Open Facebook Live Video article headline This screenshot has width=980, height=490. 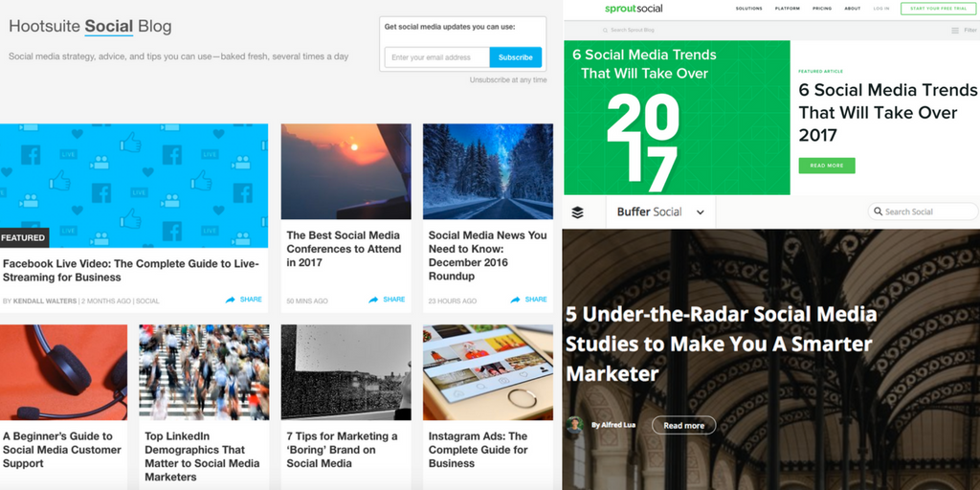130,271
